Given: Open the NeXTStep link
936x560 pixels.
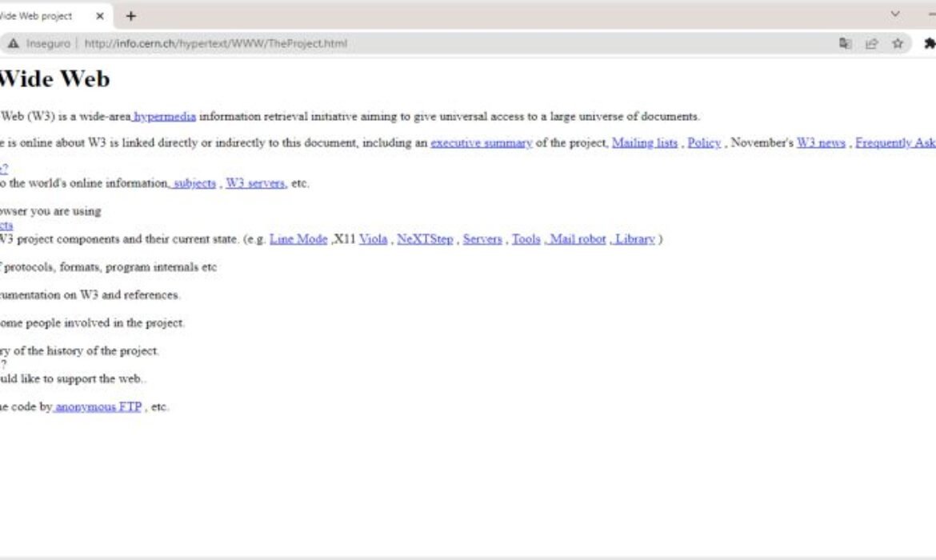Looking at the screenshot, I should [425, 239].
